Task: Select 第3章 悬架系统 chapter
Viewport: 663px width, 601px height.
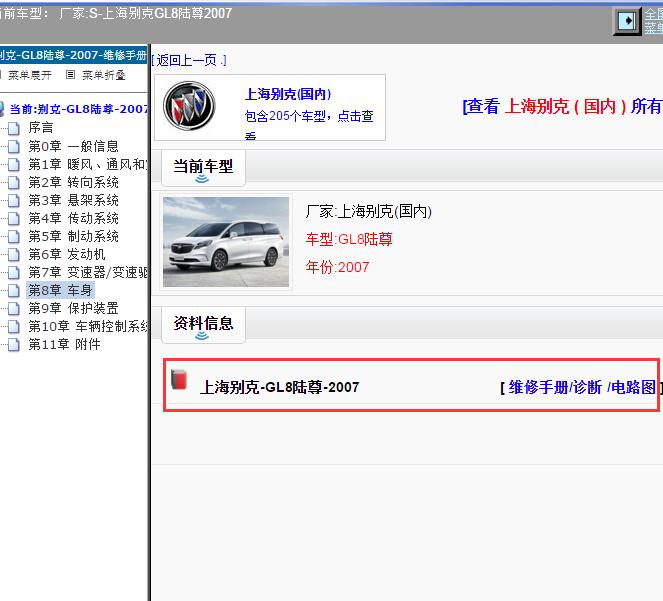Action: pyautogui.click(x=74, y=200)
